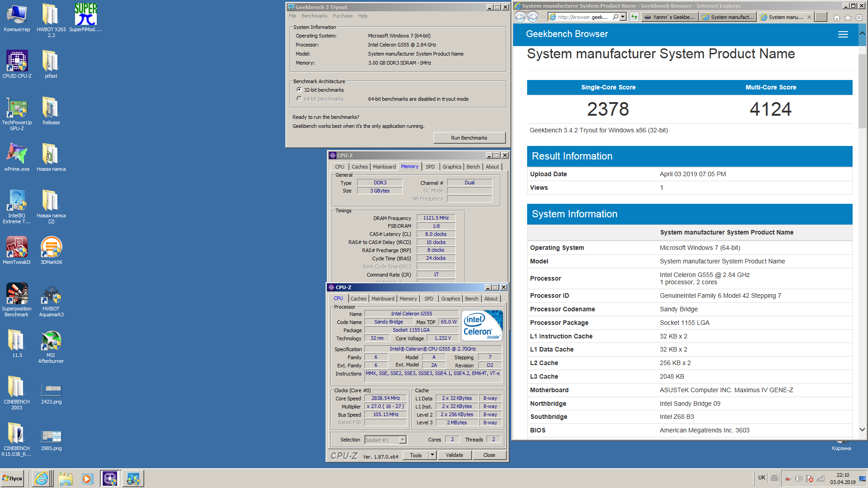Image resolution: width=868 pixels, height=488 pixels.
Task: Open the 11.5 folder on desktop
Action: (17, 344)
